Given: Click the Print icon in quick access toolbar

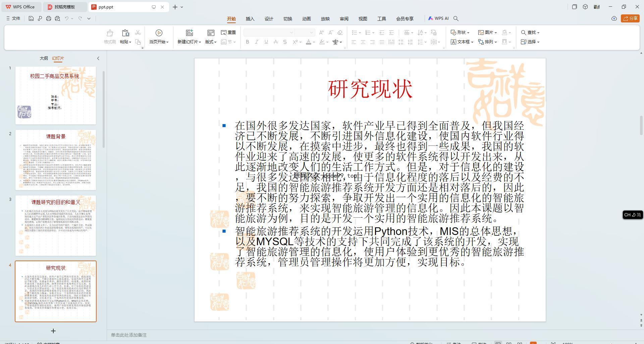Looking at the screenshot, I should 49,18.
